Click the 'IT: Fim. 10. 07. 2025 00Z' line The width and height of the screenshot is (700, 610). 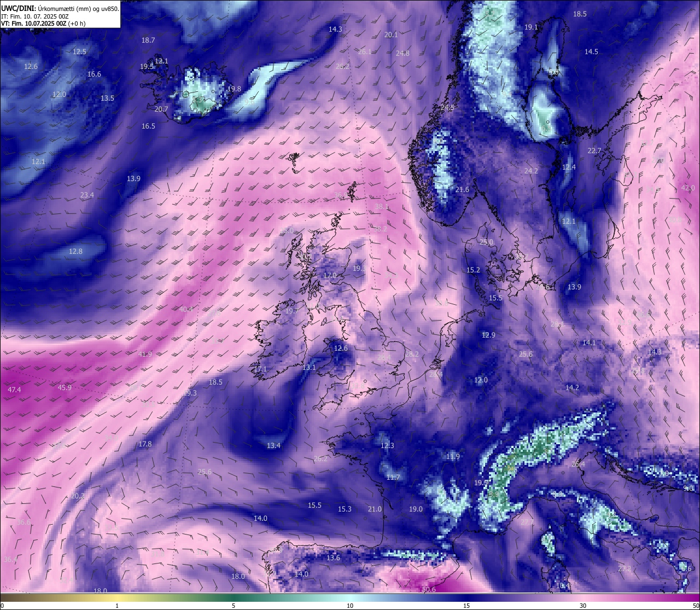(x=34, y=16)
